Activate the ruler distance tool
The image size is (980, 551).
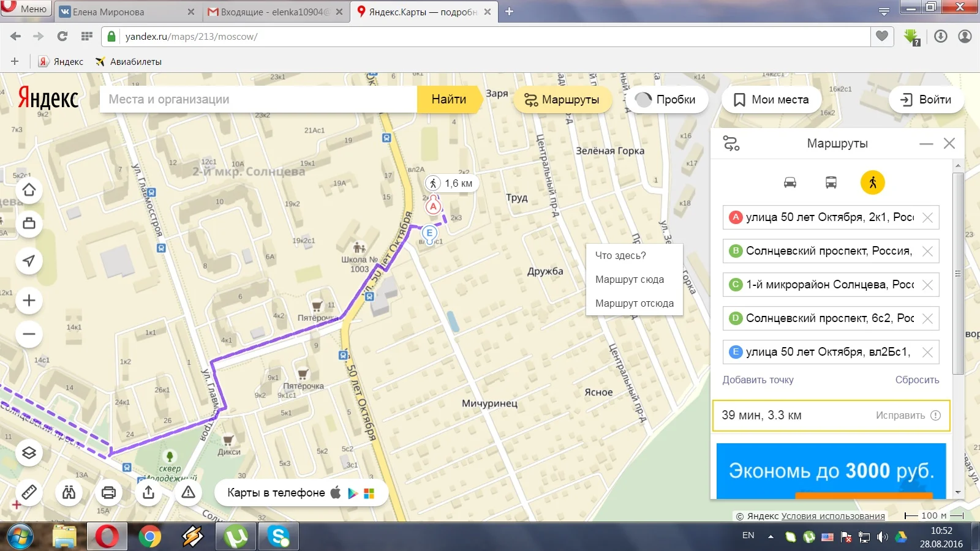coord(29,492)
